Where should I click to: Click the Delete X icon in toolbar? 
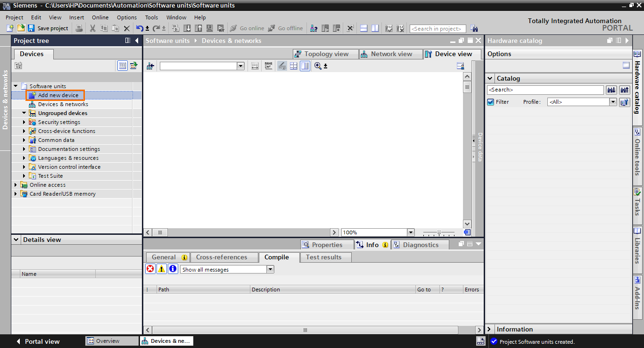[x=126, y=28]
